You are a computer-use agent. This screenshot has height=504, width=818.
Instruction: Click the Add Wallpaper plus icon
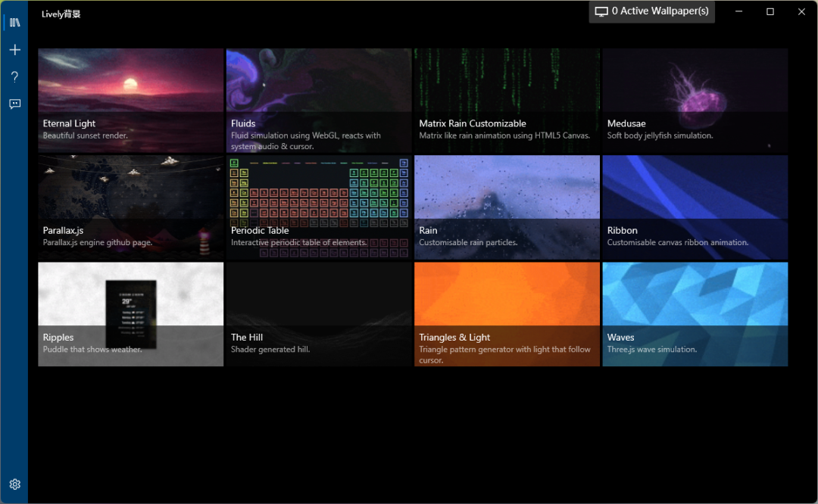(x=14, y=50)
